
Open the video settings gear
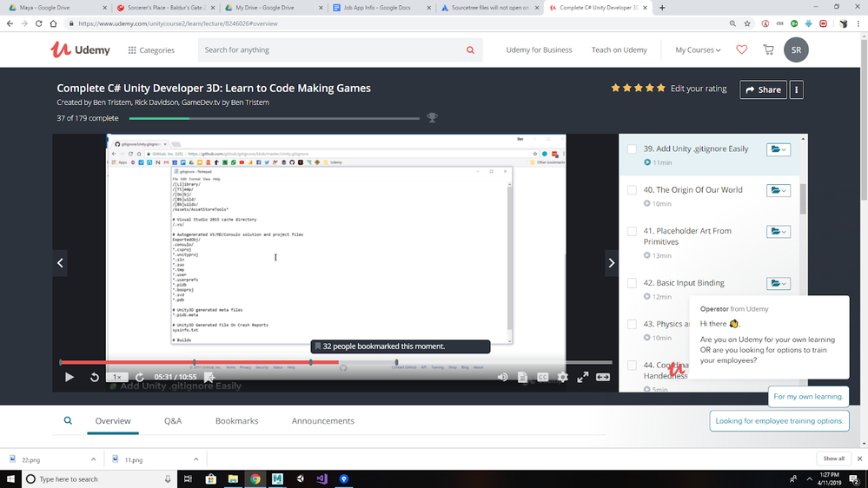562,377
